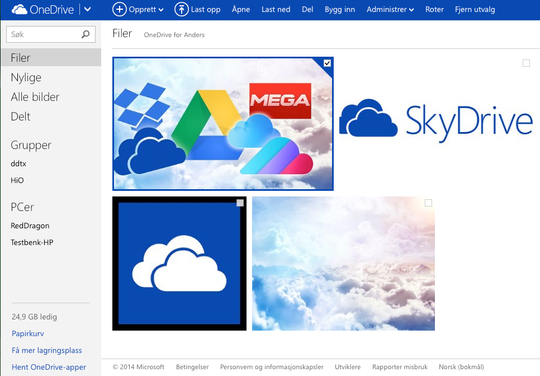Click the Opprett plus circle icon

[119, 9]
